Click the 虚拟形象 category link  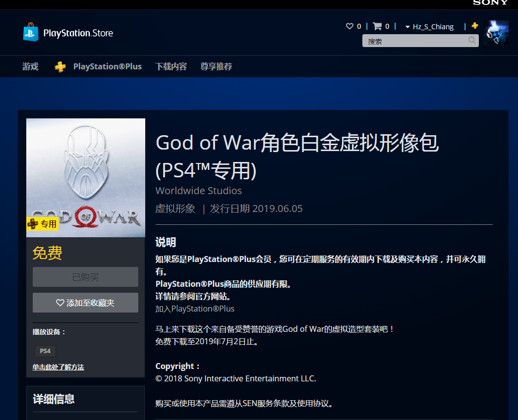[175, 209]
